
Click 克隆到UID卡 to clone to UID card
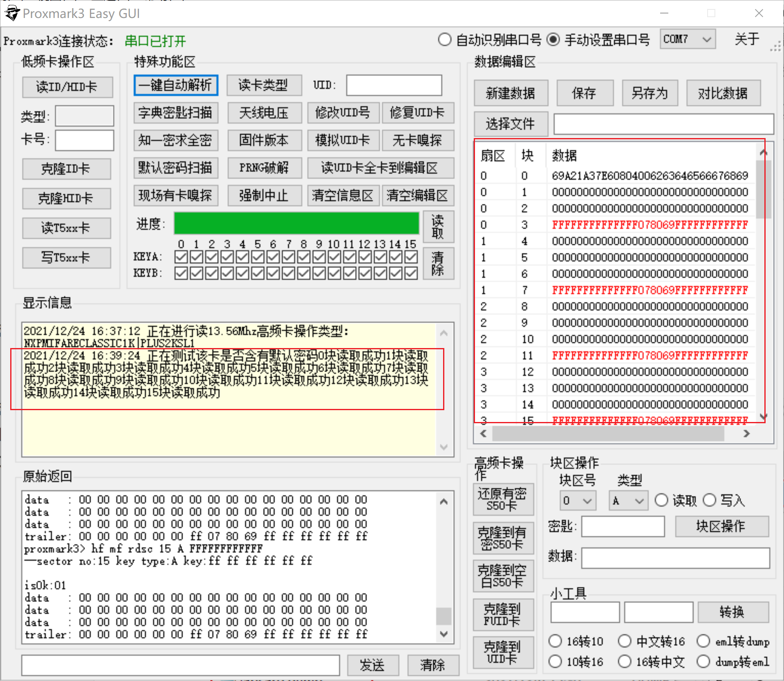pos(503,652)
